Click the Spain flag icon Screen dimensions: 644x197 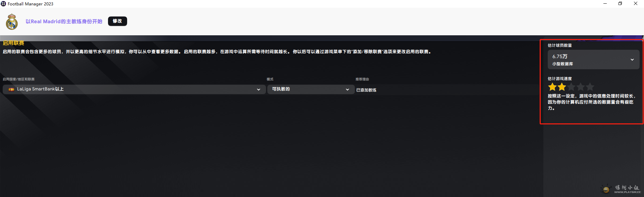11,89
